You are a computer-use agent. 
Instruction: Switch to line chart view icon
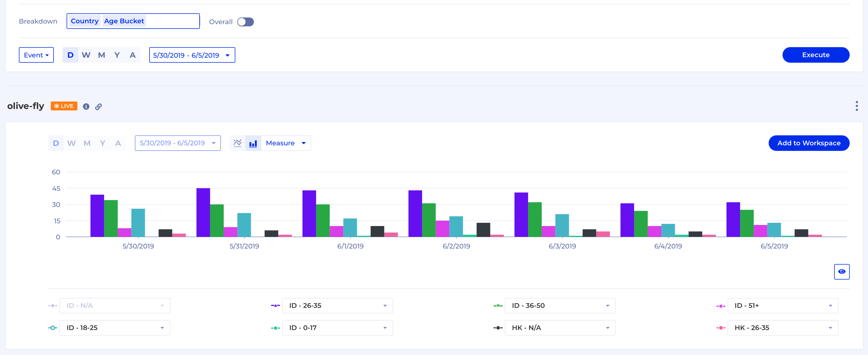pyautogui.click(x=237, y=143)
